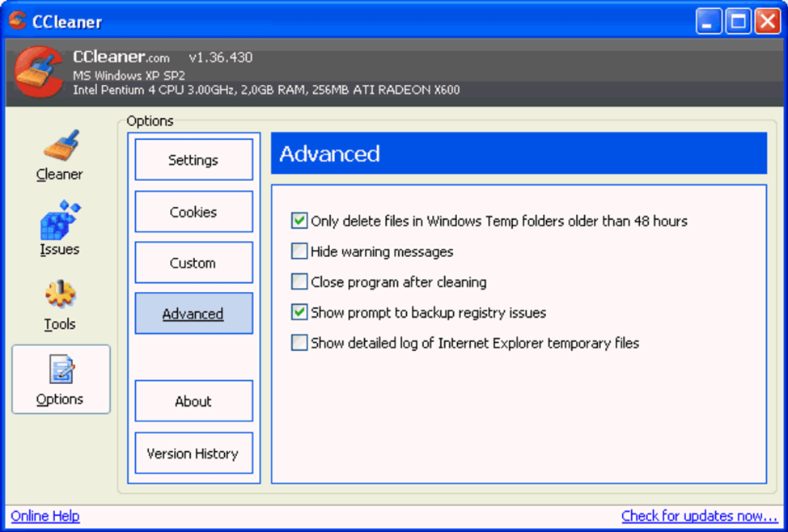
Task: Click 'Check for updates now...' link
Action: coord(700,516)
